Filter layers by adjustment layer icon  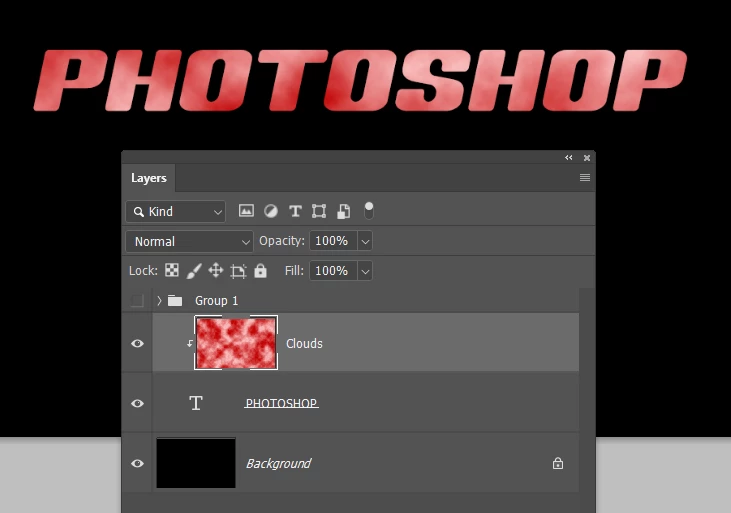(x=271, y=211)
